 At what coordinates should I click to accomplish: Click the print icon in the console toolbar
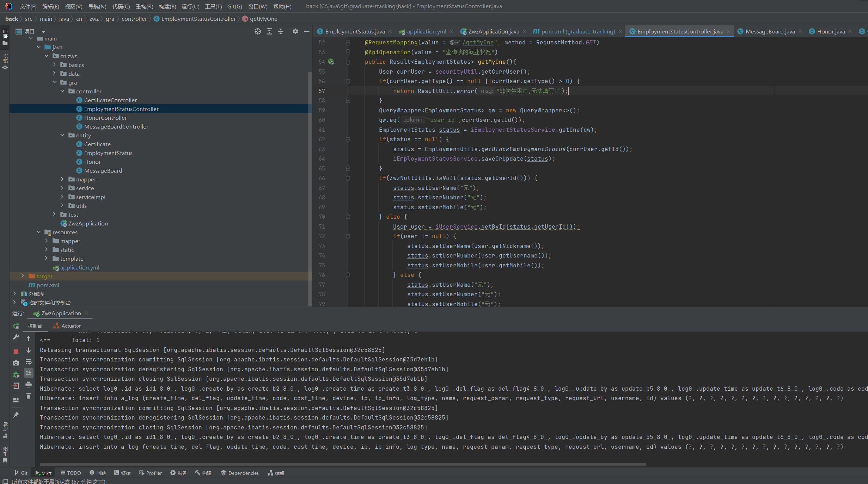pos(29,385)
